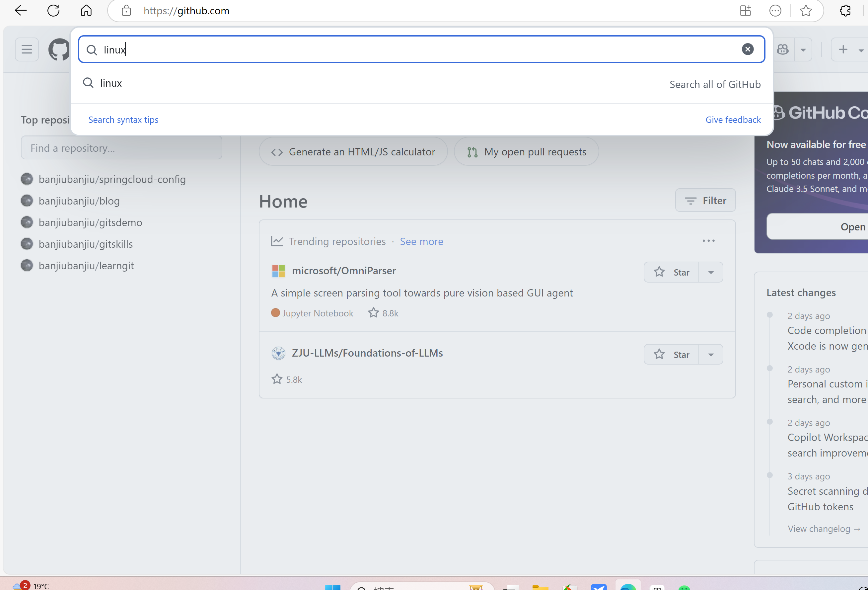This screenshot has width=868, height=590.
Task: Click Open button in Copilot banner
Action: (817, 226)
